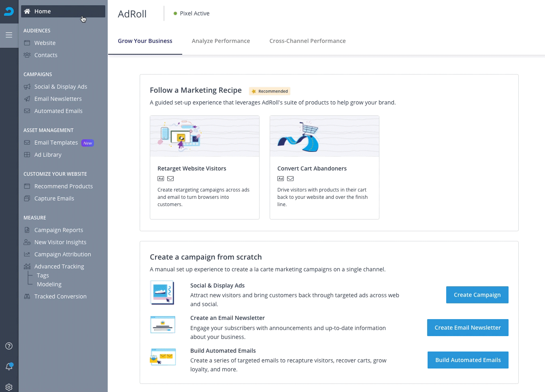Click the Create Campaign button
The image size is (545, 392).
[x=477, y=295]
